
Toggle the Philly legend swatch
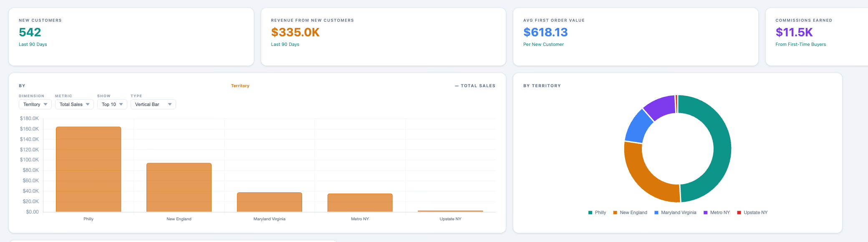tap(590, 213)
